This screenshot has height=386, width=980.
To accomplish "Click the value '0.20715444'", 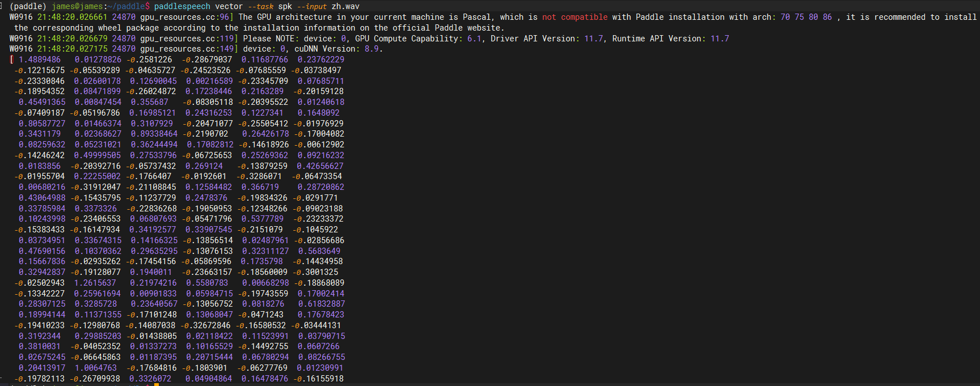I will click(x=210, y=357).
